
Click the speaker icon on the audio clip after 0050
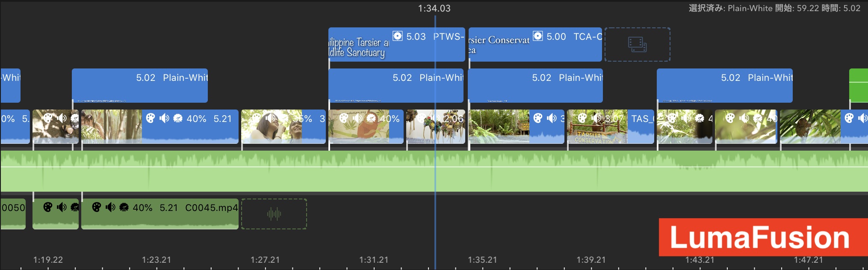tap(62, 207)
